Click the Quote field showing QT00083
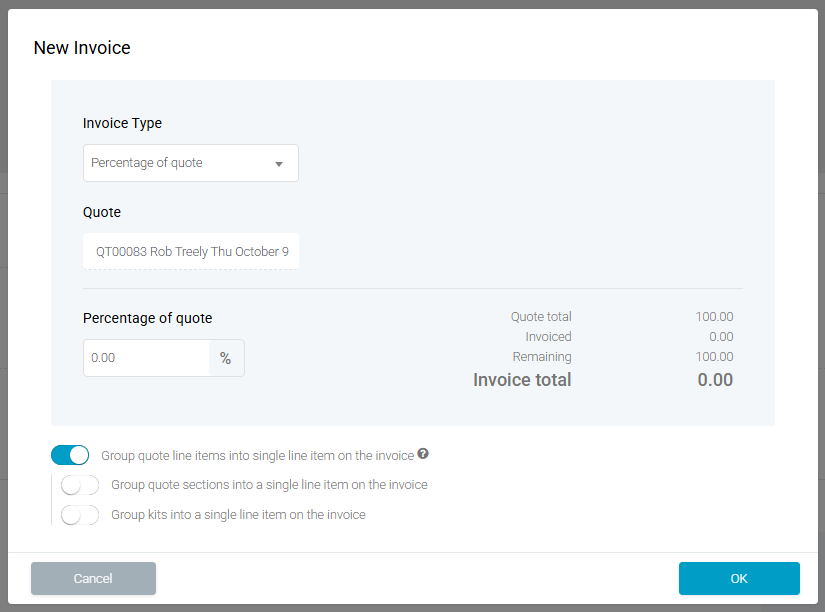Viewport: 825px width, 612px height. (191, 252)
